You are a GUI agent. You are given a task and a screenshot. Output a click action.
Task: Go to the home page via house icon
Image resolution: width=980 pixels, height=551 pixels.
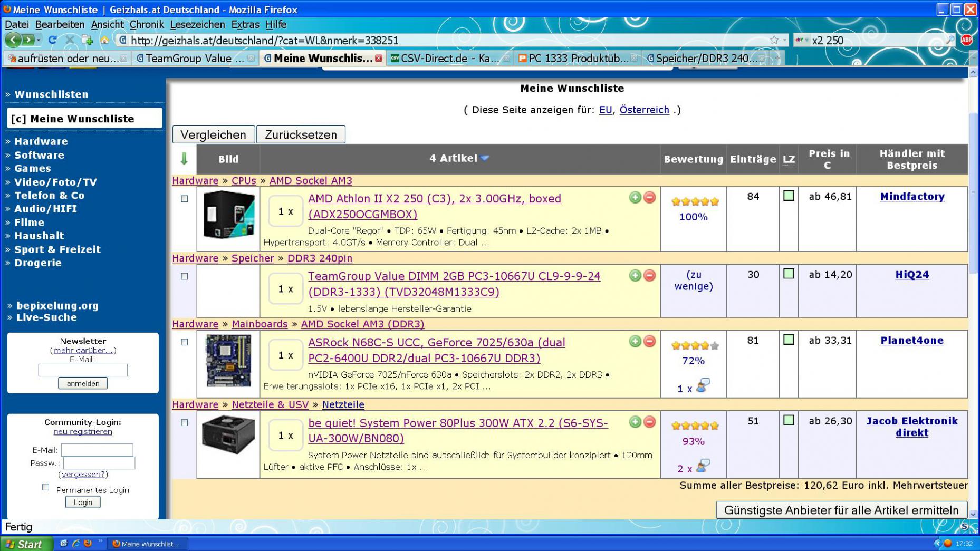[104, 40]
